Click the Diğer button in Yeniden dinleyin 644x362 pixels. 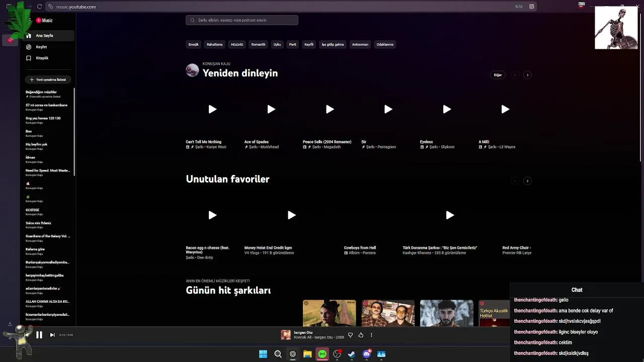(498, 75)
